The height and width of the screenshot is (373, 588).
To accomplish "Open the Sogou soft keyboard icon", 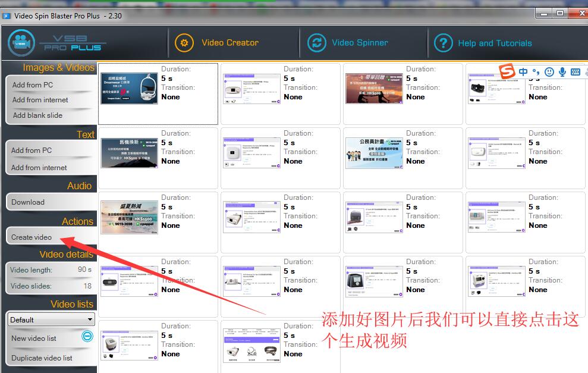I will pyautogui.click(x=576, y=71).
